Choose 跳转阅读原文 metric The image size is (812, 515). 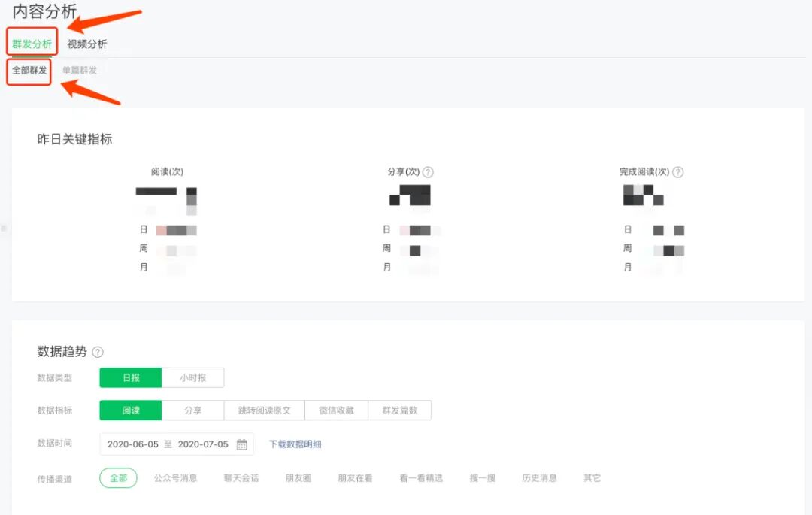265,410
